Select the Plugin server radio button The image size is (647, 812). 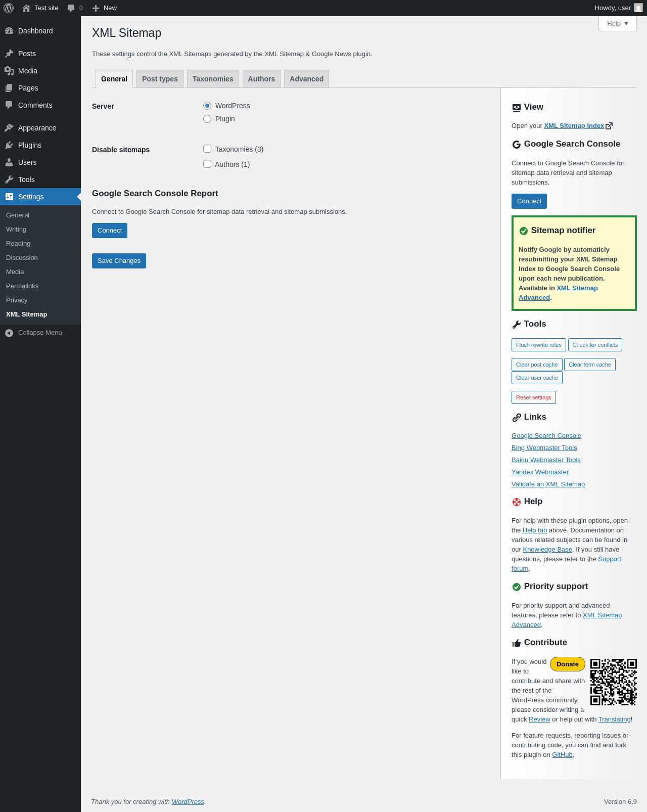pyautogui.click(x=207, y=119)
